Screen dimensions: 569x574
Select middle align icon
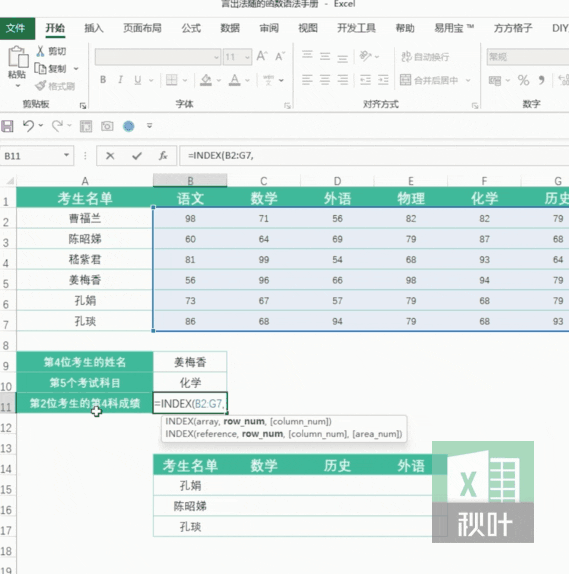coord(325,56)
